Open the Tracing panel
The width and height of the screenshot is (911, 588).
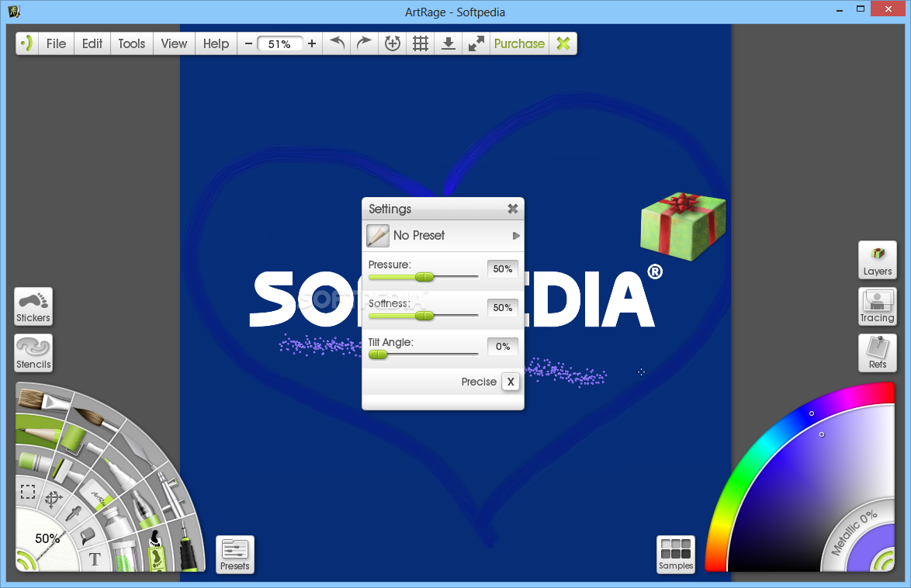pyautogui.click(x=878, y=306)
